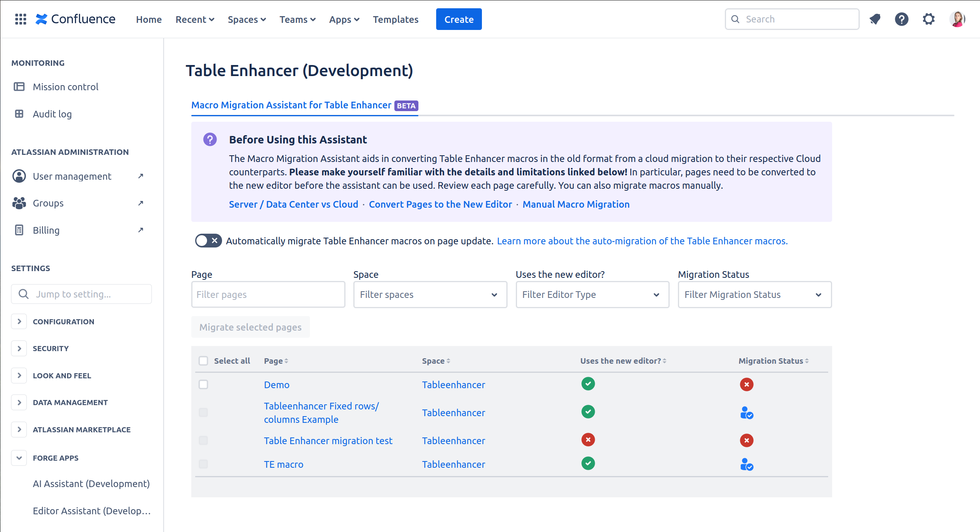Screen dimensions: 980x532
Task: Click the Filter pages input field
Action: pyautogui.click(x=268, y=294)
